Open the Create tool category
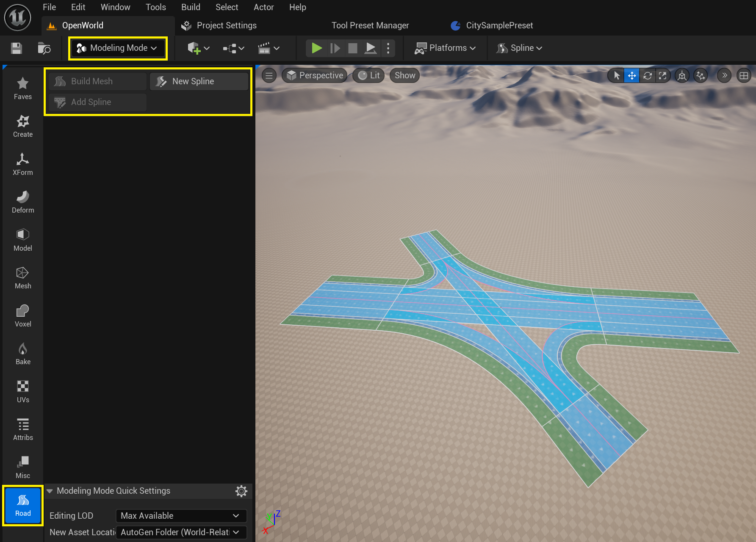The height and width of the screenshot is (542, 756). pyautogui.click(x=23, y=126)
